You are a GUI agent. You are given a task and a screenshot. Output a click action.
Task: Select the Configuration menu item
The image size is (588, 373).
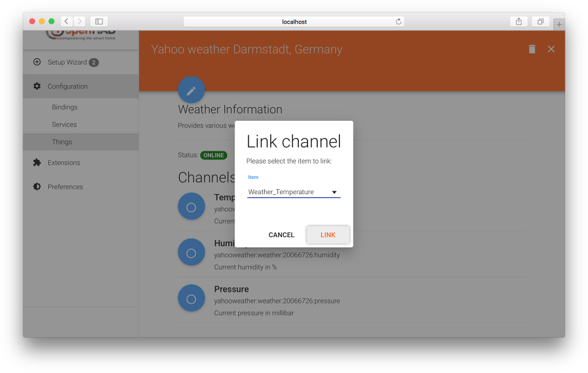coord(81,86)
